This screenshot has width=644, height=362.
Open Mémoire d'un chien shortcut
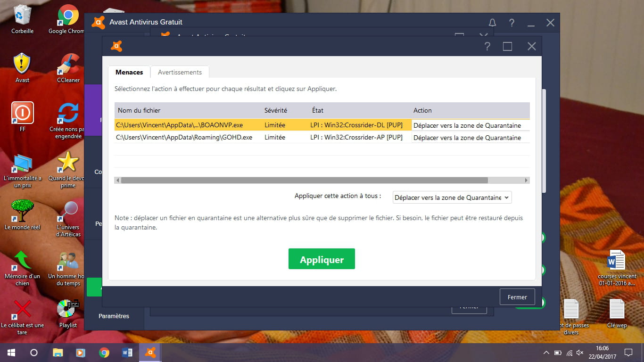pyautogui.click(x=22, y=268)
